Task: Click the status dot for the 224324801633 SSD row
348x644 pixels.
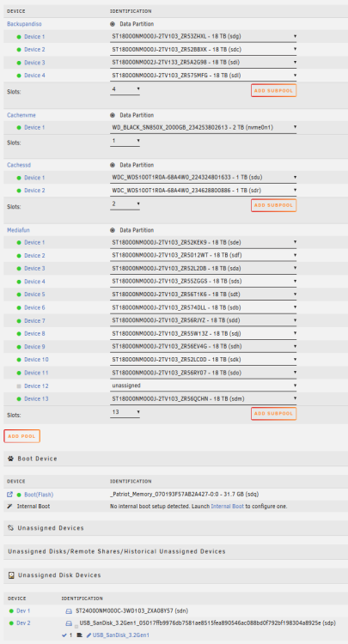Action: (x=19, y=178)
